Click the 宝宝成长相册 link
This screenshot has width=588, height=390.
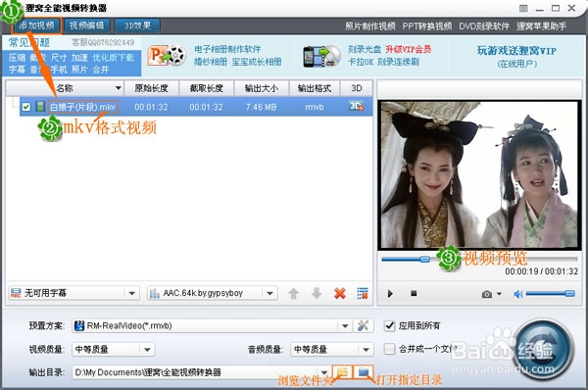pos(257,62)
